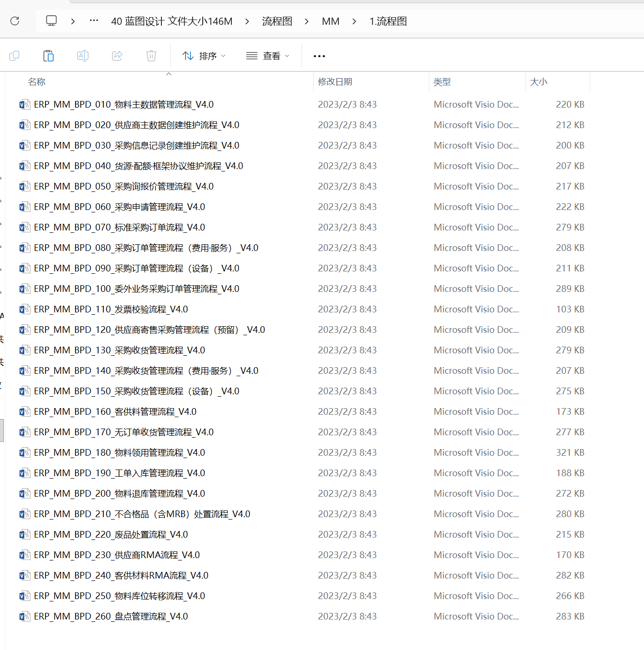644x650 pixels.
Task: Select ERP_MM_BPD_260_盘点管理流程_V4.0 file
Action: [x=111, y=617]
